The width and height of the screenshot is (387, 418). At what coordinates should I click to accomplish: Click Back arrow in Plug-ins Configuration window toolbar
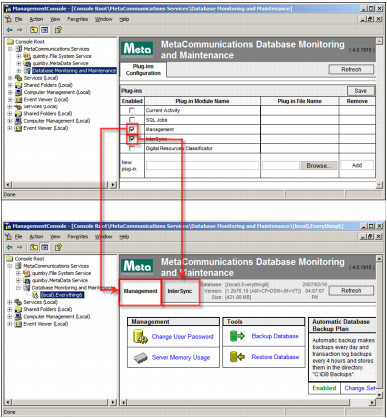[x=10, y=30]
